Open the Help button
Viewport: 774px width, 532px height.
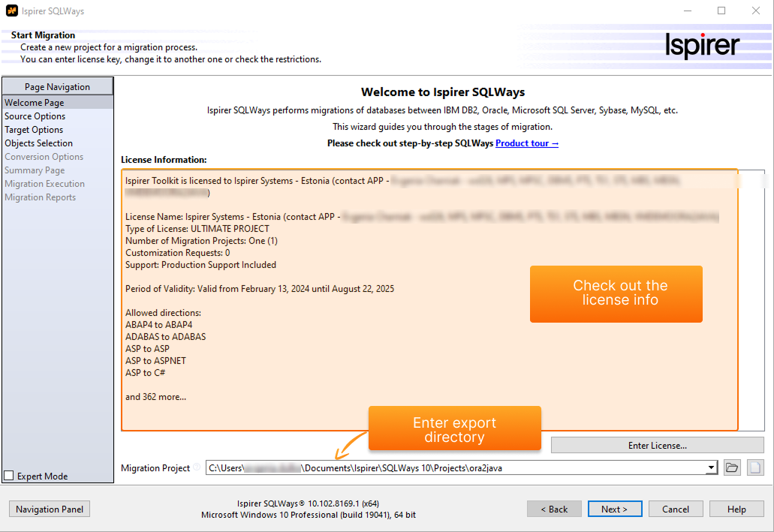pos(736,509)
